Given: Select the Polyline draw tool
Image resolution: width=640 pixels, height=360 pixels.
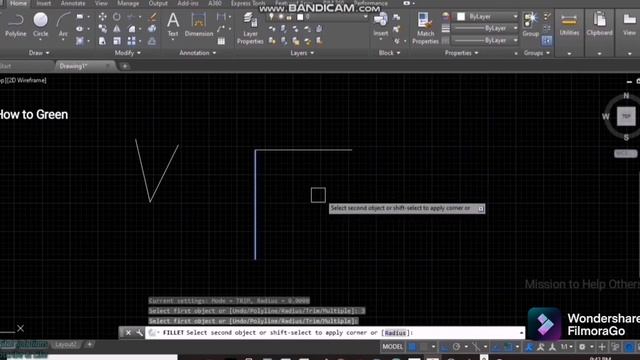Looking at the screenshot, I should pos(16,24).
